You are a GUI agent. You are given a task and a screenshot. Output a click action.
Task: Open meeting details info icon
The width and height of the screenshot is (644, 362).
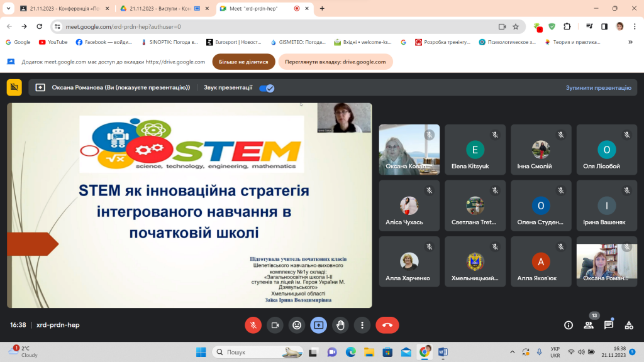[x=569, y=325]
